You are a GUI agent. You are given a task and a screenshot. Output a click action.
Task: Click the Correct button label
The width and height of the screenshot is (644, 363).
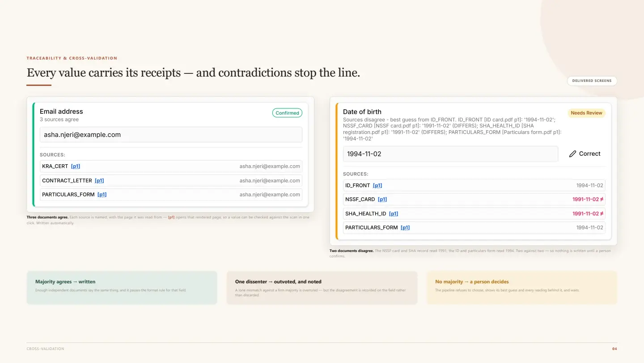point(589,154)
